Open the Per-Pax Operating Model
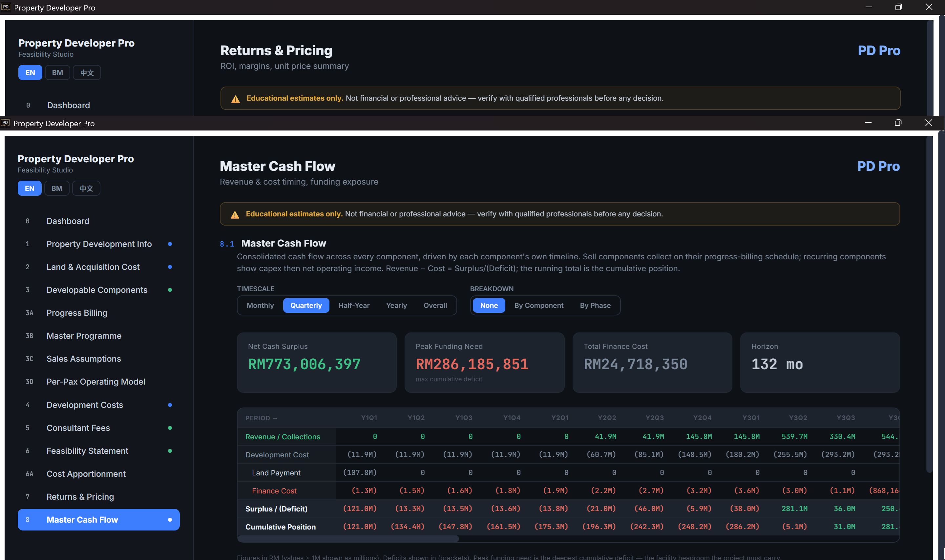The image size is (945, 560). (x=98, y=382)
